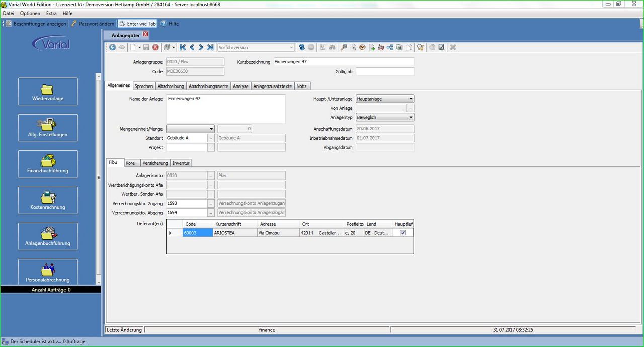Open the Anlagenbuchführung module
The image size is (644, 347).
[x=48, y=236]
